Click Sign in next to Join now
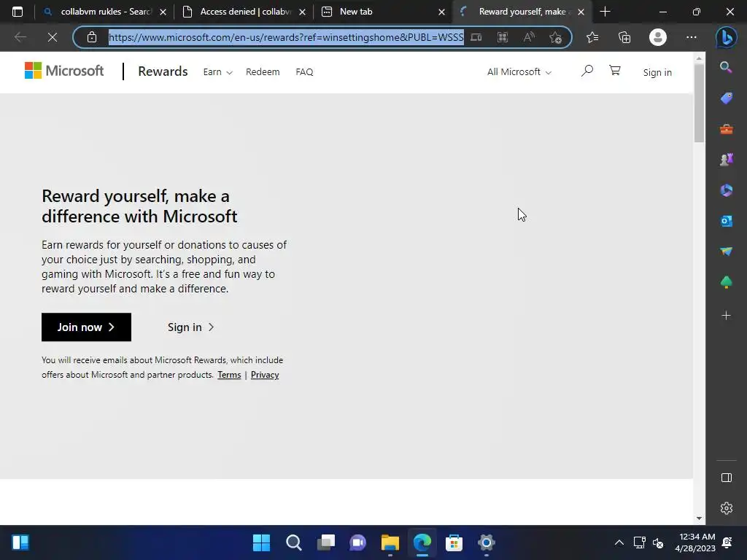Image resolution: width=747 pixels, height=560 pixels. coord(190,327)
